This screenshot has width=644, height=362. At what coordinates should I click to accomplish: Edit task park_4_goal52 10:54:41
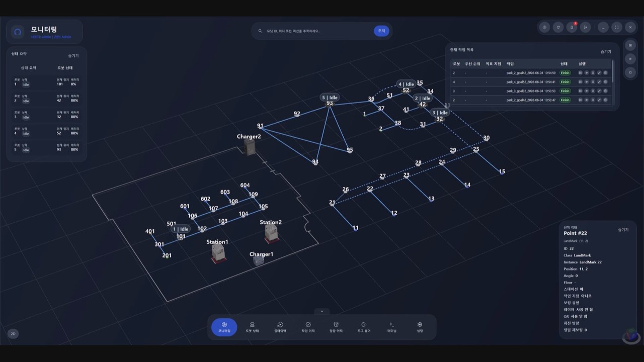[x=599, y=82]
